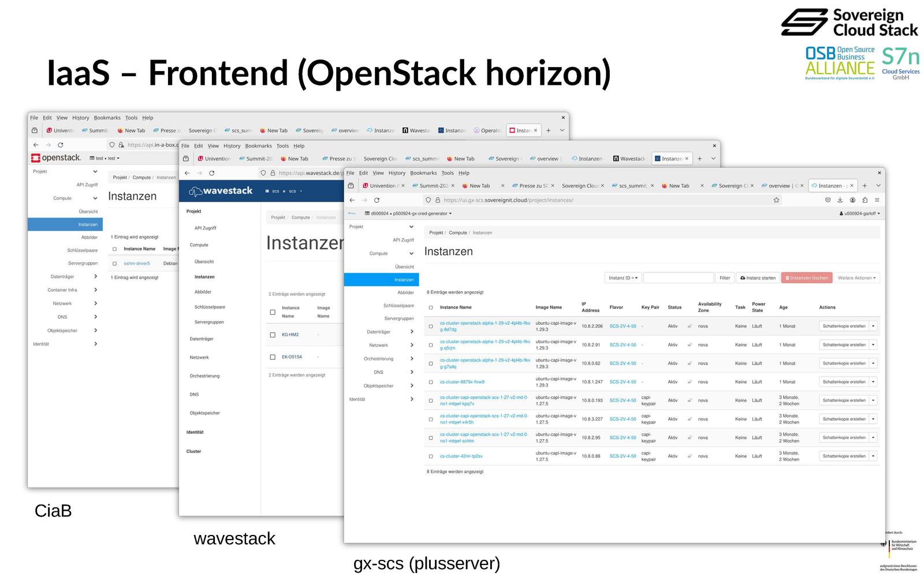The image size is (924, 580).
Task: Tick checkbox for instance with IP 10.8.2.91
Action: pos(431,345)
